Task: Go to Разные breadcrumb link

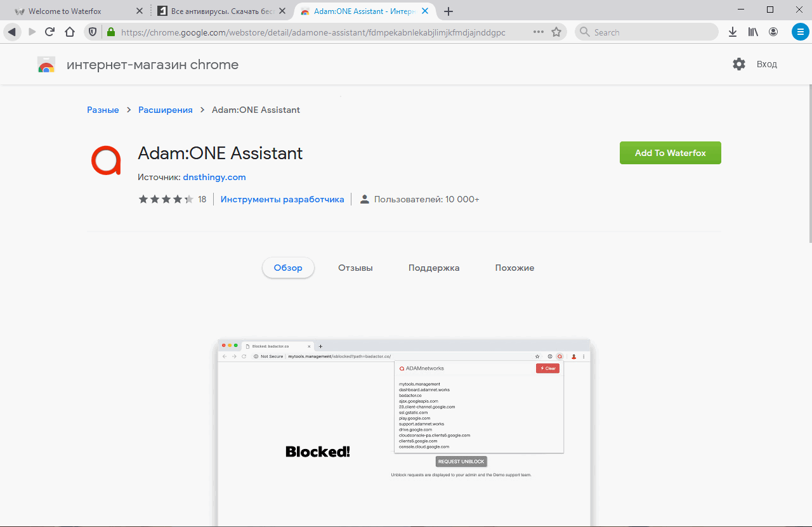Action: [x=103, y=110]
